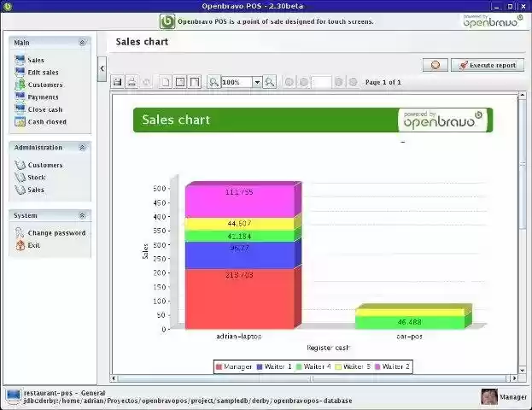Screen dimensions: 532x410
Task: Click the 'adrian-laptop' axis label
Action: coord(239,337)
